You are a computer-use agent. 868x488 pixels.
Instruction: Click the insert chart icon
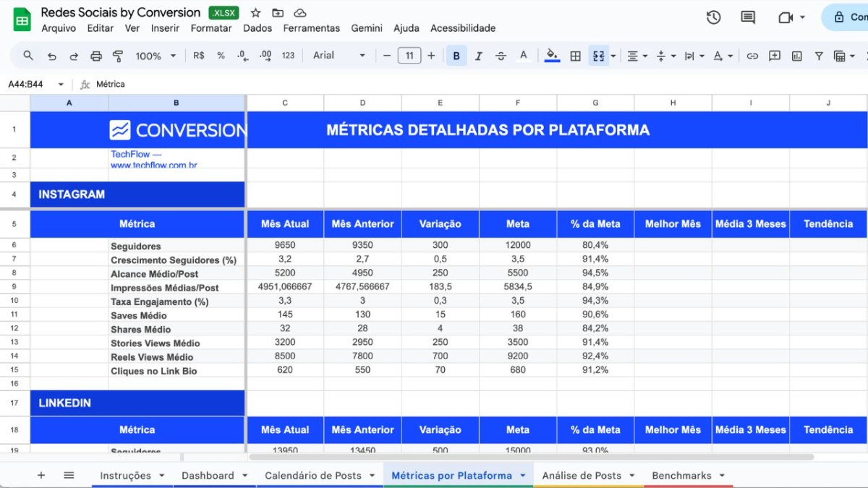pyautogui.click(x=797, y=56)
